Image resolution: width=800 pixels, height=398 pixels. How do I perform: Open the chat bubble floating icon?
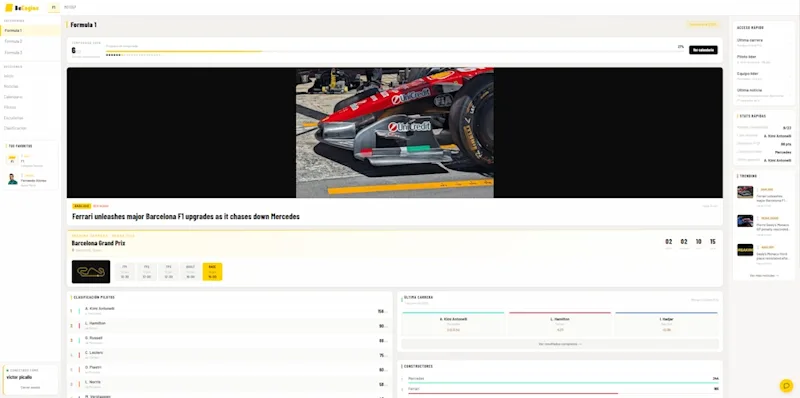click(x=786, y=386)
